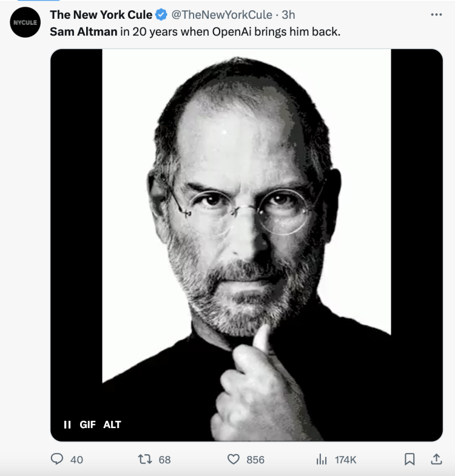Open view analytics bar chart icon
455x476 pixels.
point(322,459)
